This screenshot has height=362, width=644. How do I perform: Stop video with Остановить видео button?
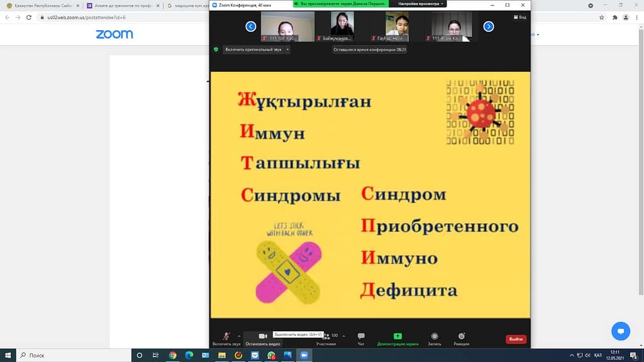pyautogui.click(x=263, y=337)
